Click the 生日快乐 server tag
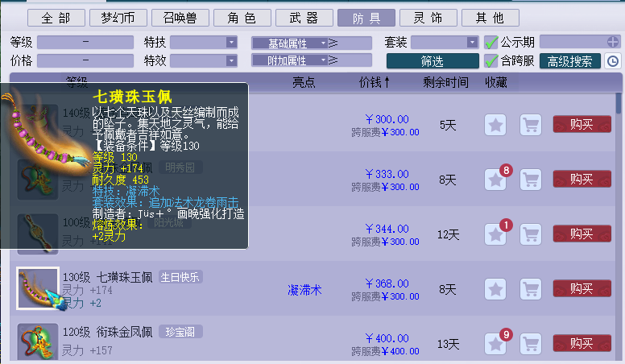The width and height of the screenshot is (625, 364). (180, 277)
